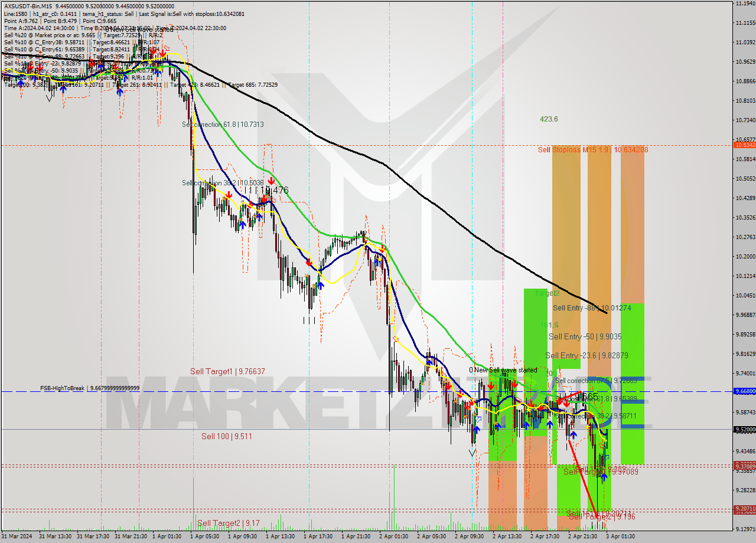
Task: Click the 'Sell correction 38.2 | 10.5036' label
Action: (x=223, y=183)
